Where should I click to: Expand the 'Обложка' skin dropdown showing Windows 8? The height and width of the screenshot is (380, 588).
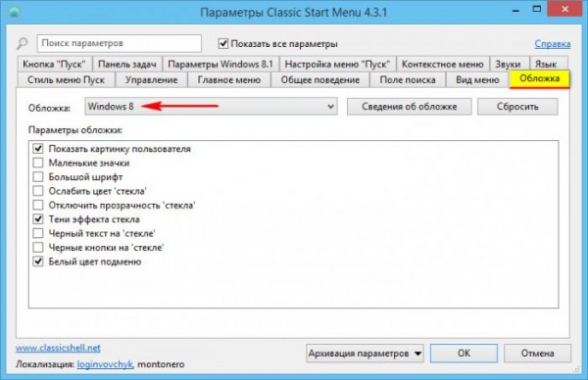pos(211,107)
